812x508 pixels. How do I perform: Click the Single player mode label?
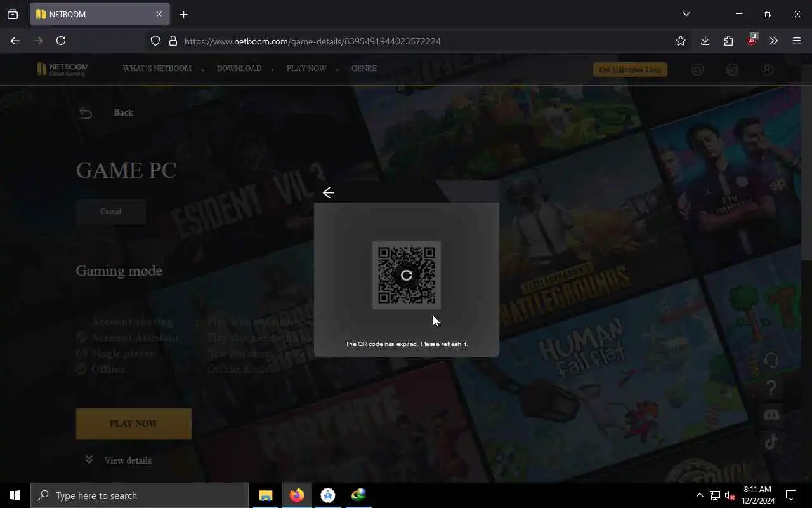[x=122, y=353]
